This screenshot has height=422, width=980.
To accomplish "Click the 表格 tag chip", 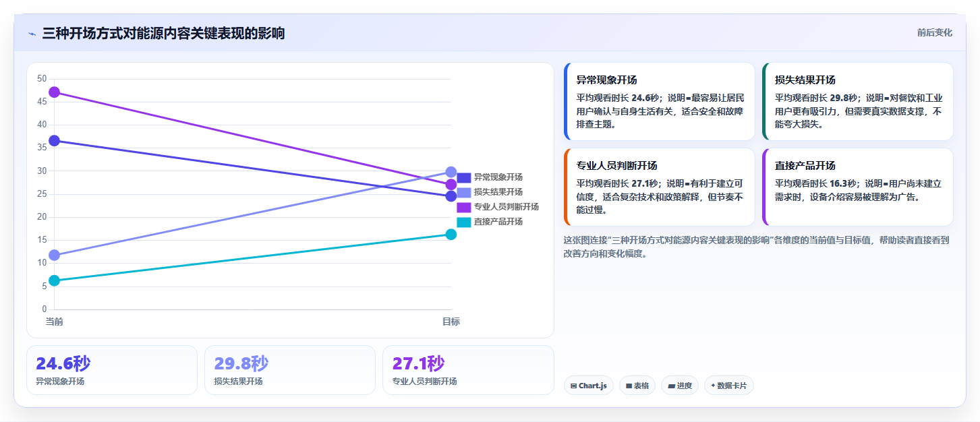I will click(637, 386).
